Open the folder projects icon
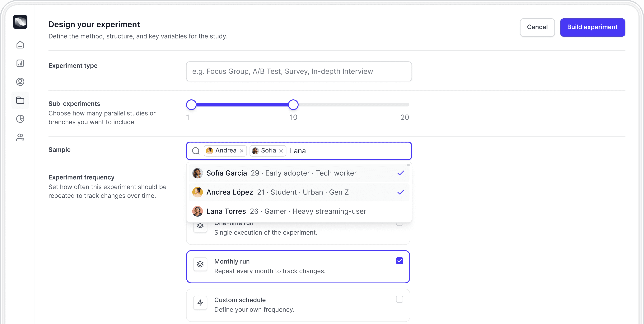This screenshot has height=324, width=644. (x=20, y=100)
